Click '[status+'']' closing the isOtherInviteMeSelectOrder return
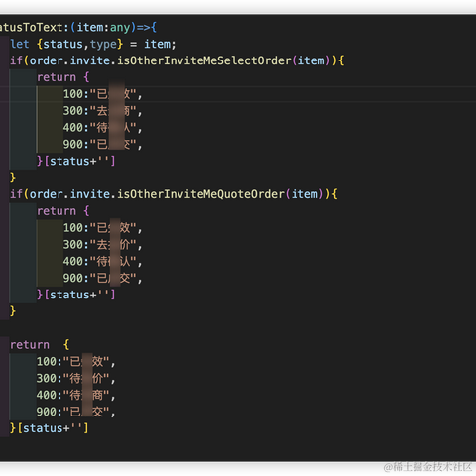476x476 pixels. click(x=79, y=161)
